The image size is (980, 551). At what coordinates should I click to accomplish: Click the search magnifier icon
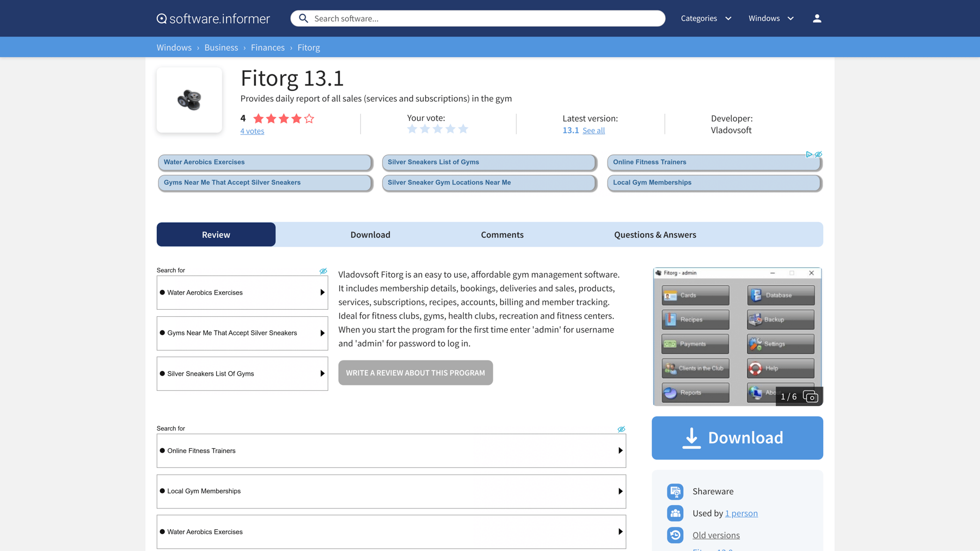tap(303, 19)
